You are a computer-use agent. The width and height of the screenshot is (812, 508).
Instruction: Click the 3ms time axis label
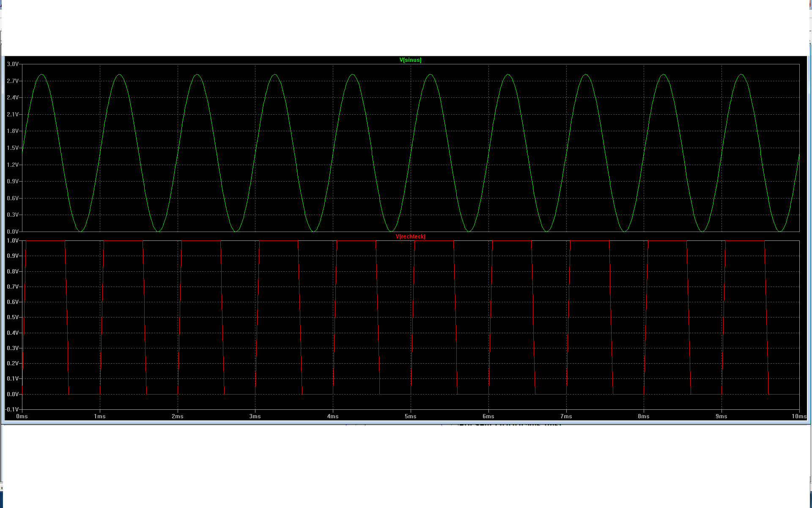pyautogui.click(x=255, y=417)
